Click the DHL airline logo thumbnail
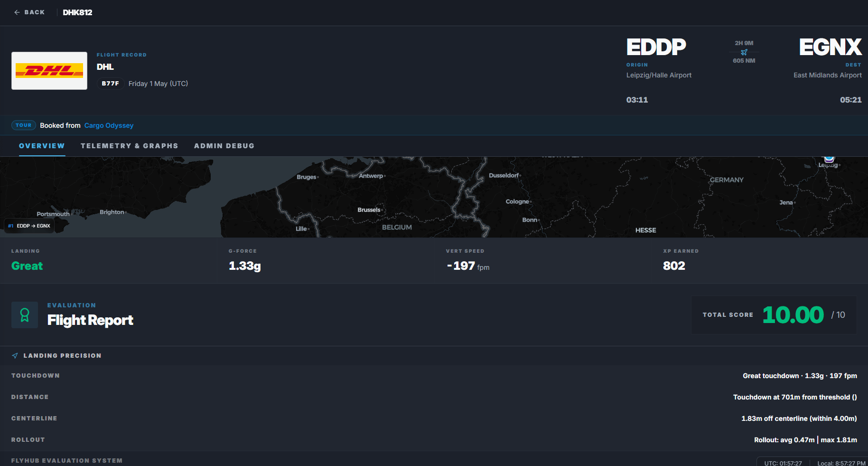868x466 pixels. pyautogui.click(x=49, y=71)
